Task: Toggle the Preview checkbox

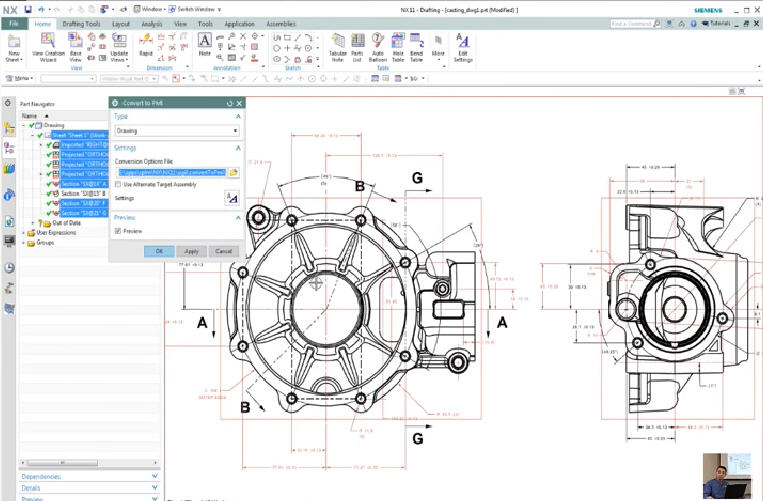Action: (x=118, y=231)
